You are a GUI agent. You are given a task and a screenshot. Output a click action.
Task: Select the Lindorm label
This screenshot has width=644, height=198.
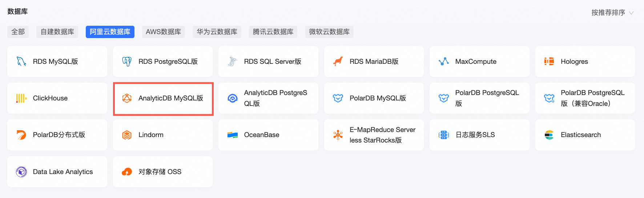click(x=151, y=135)
